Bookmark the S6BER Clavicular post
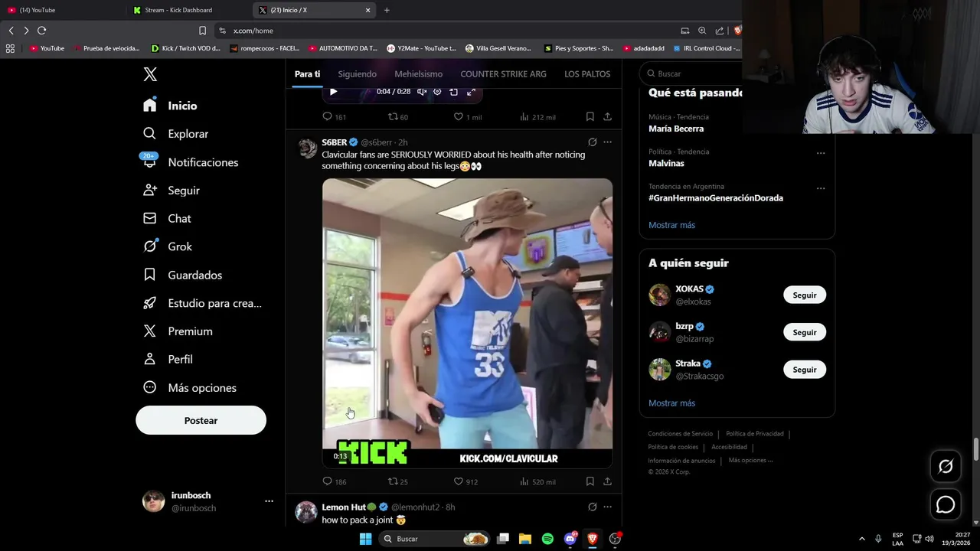Image resolution: width=980 pixels, height=551 pixels. [x=590, y=481]
